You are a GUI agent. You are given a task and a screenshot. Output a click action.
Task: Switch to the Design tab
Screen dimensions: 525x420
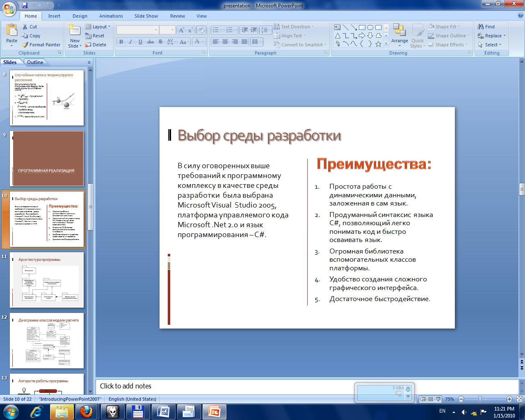(80, 16)
